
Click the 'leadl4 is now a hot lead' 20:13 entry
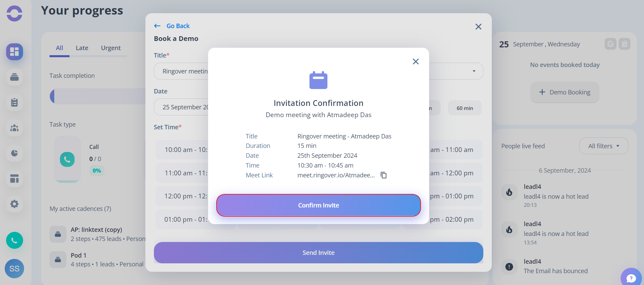[x=556, y=196]
